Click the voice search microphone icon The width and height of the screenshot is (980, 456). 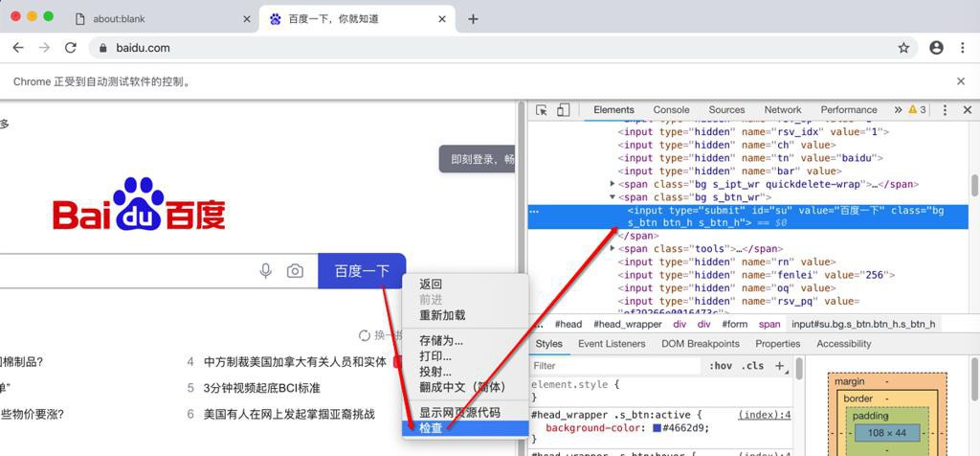(x=266, y=271)
